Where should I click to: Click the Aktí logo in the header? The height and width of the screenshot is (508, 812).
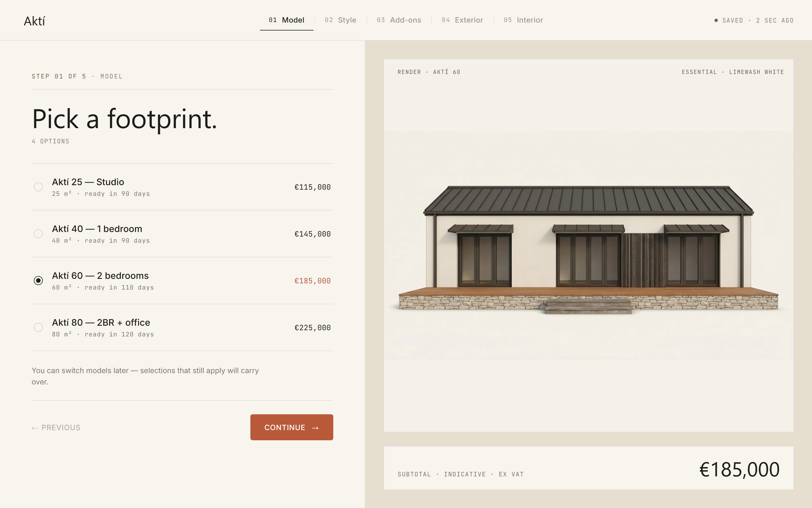(34, 21)
